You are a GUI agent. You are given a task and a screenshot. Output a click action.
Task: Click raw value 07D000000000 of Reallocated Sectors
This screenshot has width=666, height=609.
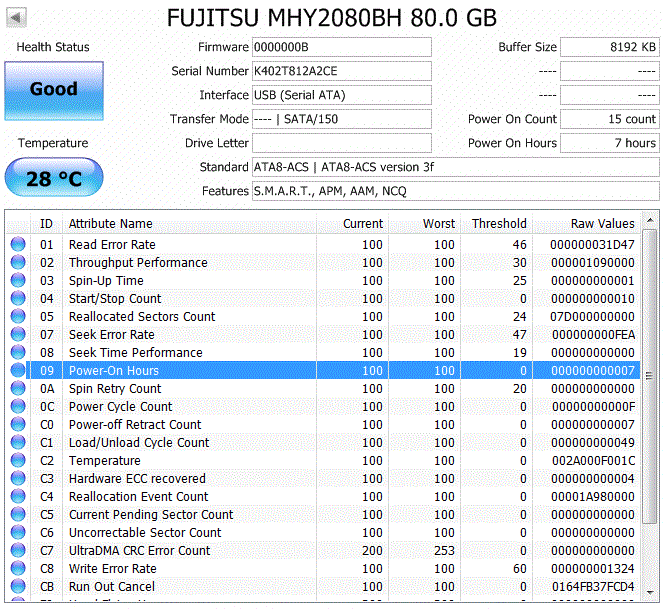pyautogui.click(x=593, y=316)
